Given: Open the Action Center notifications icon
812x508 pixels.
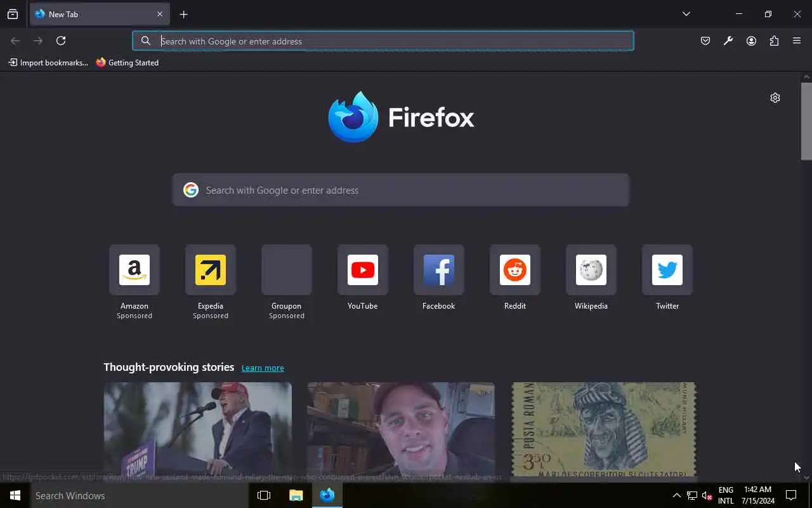Looking at the screenshot, I should [x=791, y=495].
